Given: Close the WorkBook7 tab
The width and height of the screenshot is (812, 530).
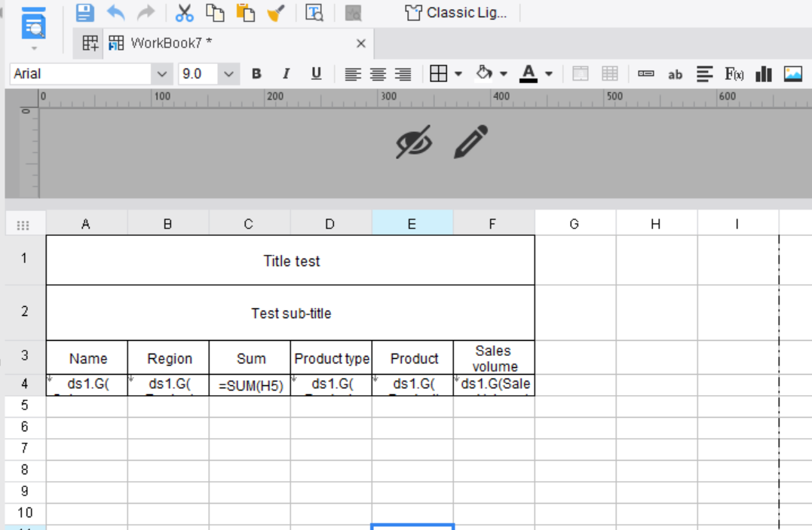Looking at the screenshot, I should (361, 44).
